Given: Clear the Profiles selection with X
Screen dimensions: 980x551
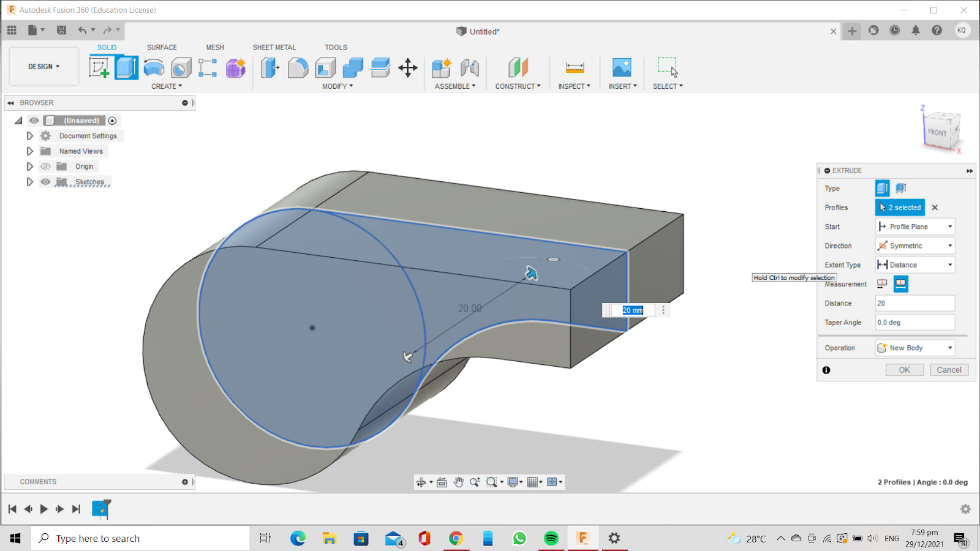Looking at the screenshot, I should [x=935, y=208].
